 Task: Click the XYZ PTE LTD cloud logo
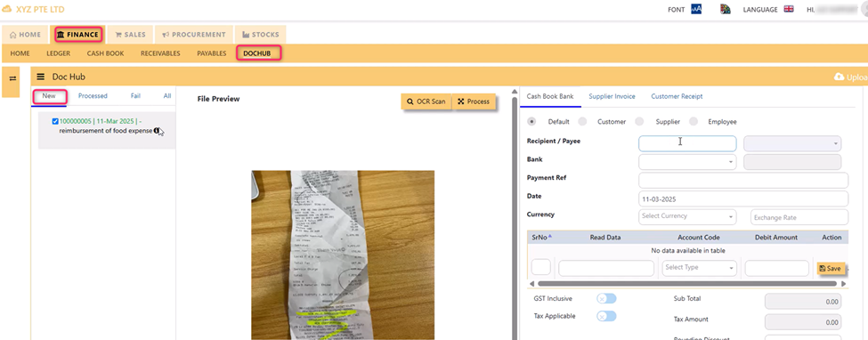[x=7, y=10]
